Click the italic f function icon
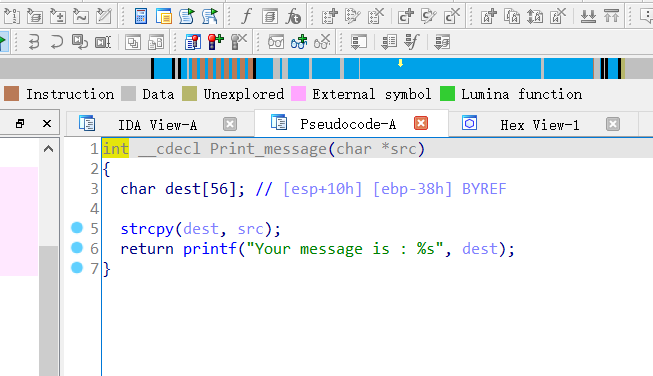Screen dimensions: 653x376 coord(246,16)
